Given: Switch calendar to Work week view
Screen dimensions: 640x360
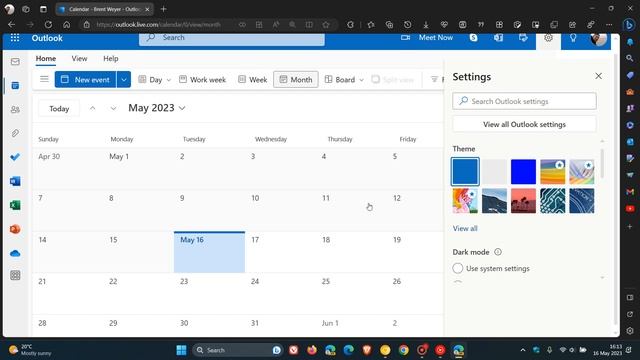Looking at the screenshot, I should pos(202,80).
